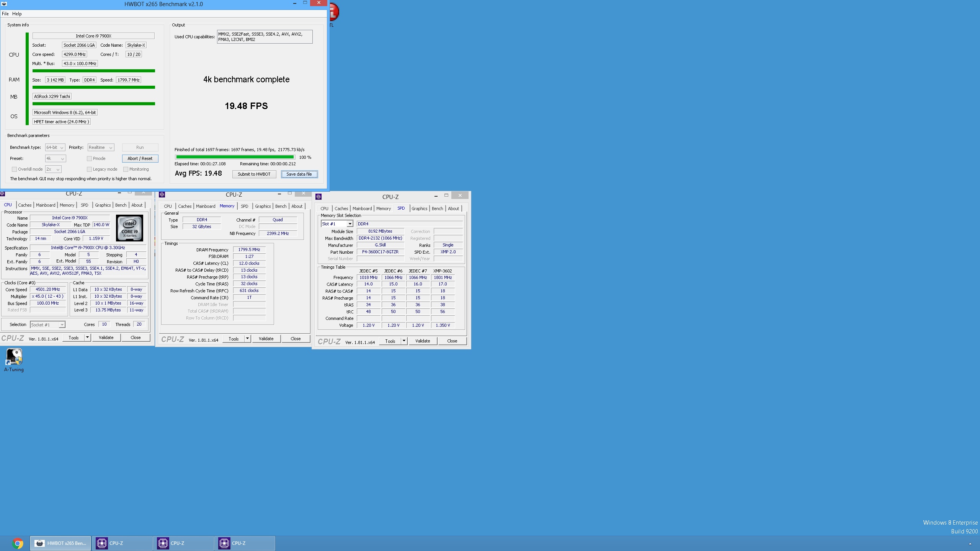
Task: Enable the Pmode checkbox
Action: [89, 158]
